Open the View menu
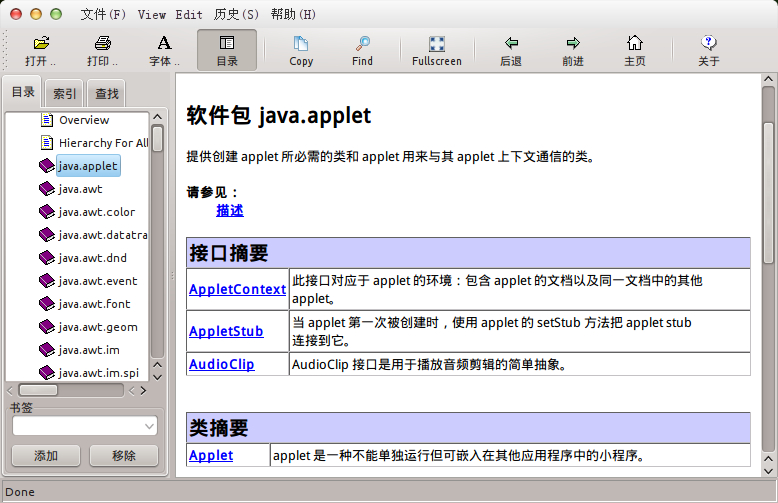Image resolution: width=778 pixels, height=503 pixels. coord(152,14)
